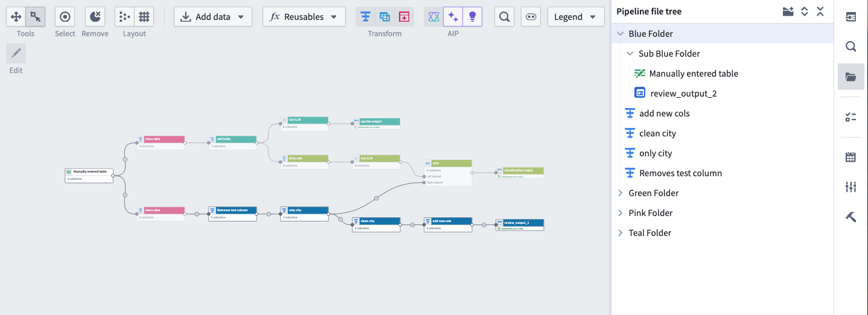868x315 pixels.
Task: Click the new folder icon in file tree
Action: coord(788,11)
